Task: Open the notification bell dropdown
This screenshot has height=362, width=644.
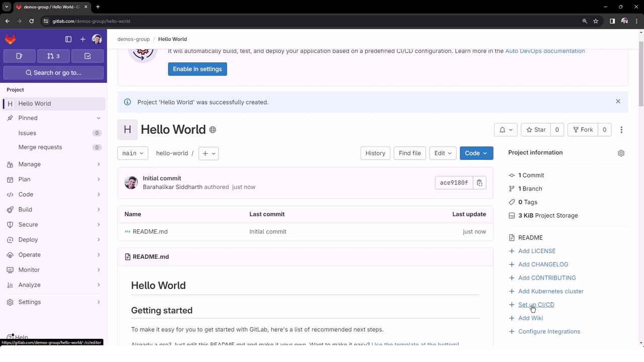Action: pos(506,130)
